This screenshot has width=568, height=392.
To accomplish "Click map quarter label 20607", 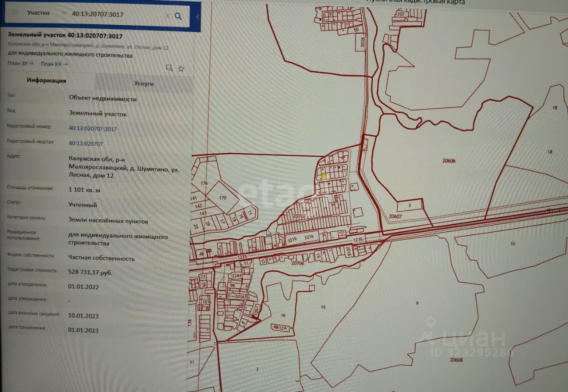I will [395, 216].
